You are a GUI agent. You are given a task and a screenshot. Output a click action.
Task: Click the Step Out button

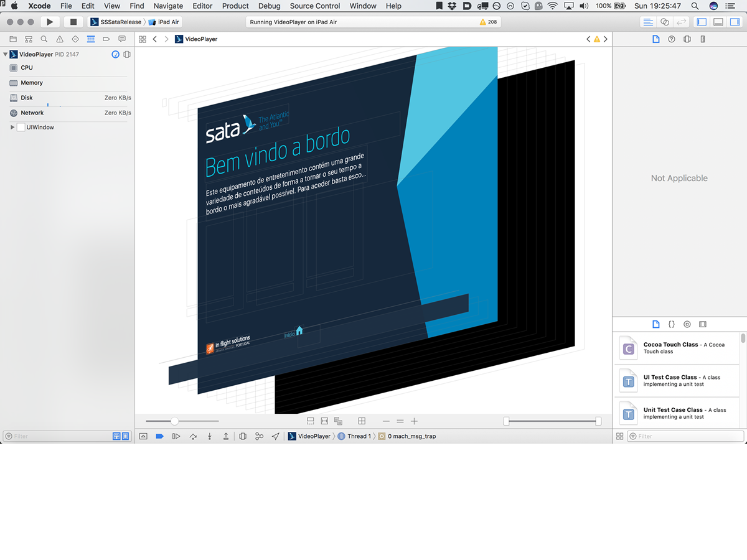coord(226,436)
